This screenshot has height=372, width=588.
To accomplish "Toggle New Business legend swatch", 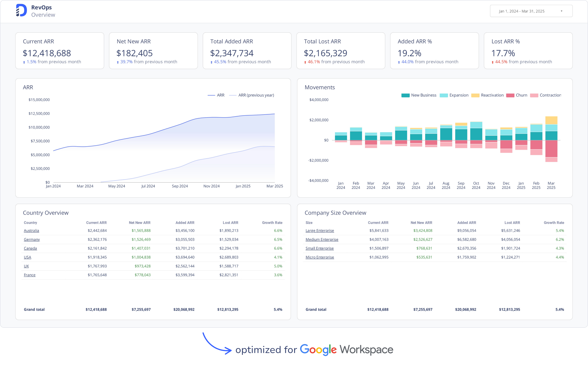I will coord(405,95).
